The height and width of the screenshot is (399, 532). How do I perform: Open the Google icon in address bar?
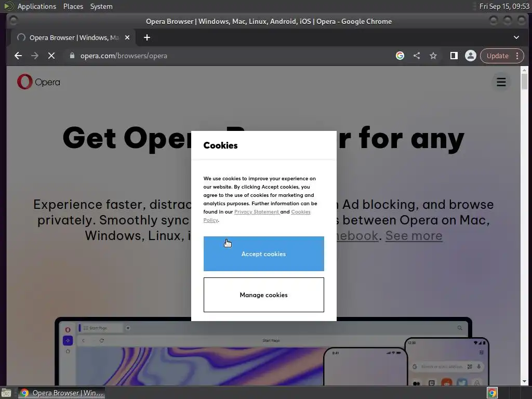pyautogui.click(x=400, y=56)
